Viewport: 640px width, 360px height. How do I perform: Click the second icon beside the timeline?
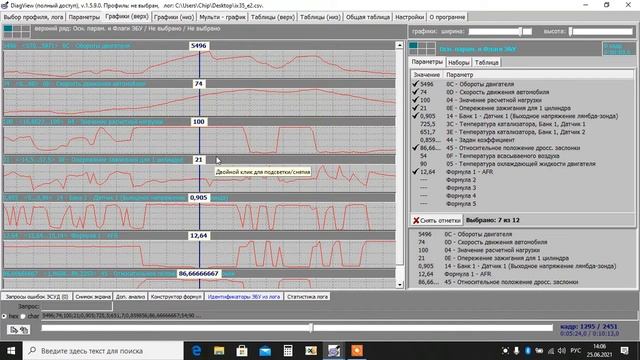[24, 329]
